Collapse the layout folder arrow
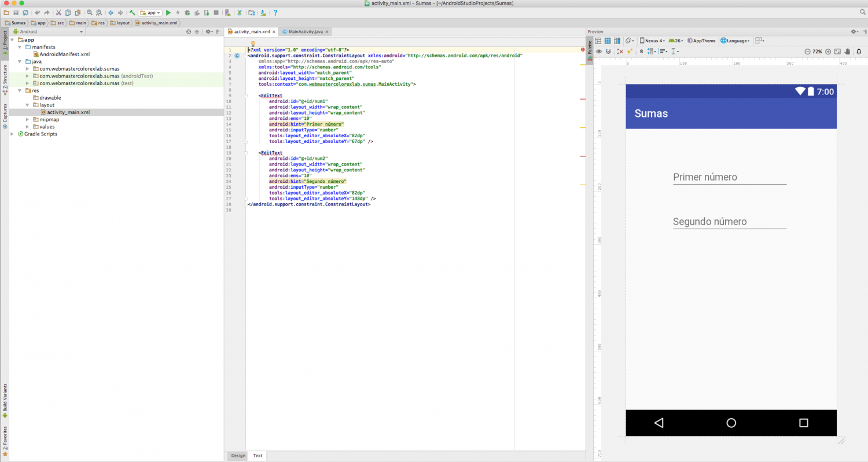This screenshot has width=868, height=462. [x=28, y=105]
